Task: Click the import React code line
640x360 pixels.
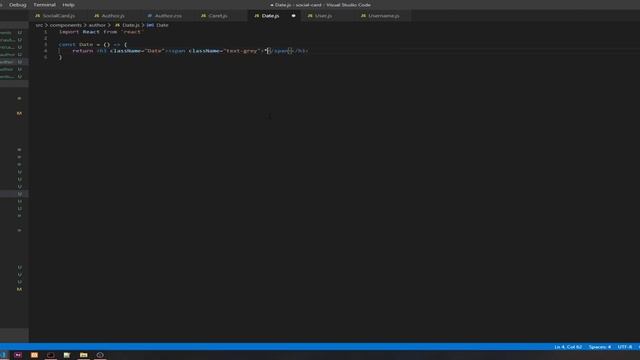Action: click(101, 32)
